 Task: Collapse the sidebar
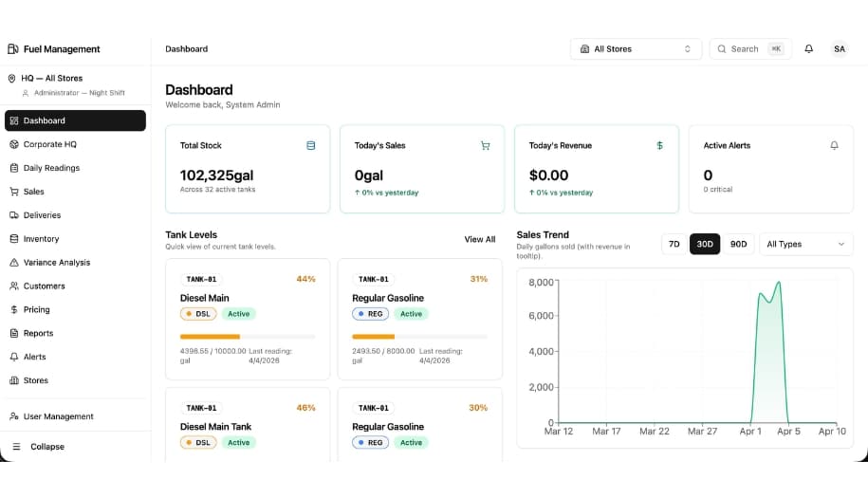75,446
